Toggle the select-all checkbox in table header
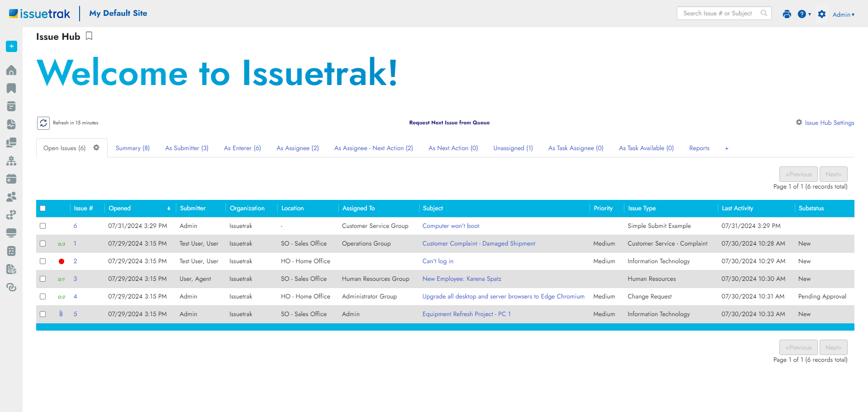The height and width of the screenshot is (412, 868). tap(43, 208)
